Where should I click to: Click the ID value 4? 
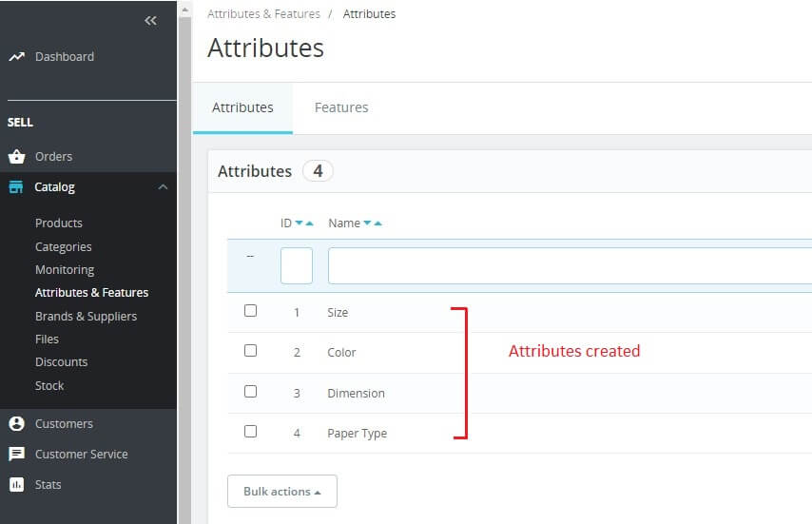coord(297,434)
